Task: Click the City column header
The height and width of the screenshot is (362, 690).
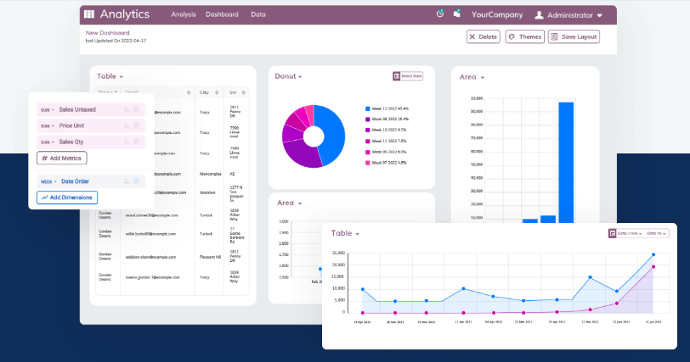Action: point(204,92)
